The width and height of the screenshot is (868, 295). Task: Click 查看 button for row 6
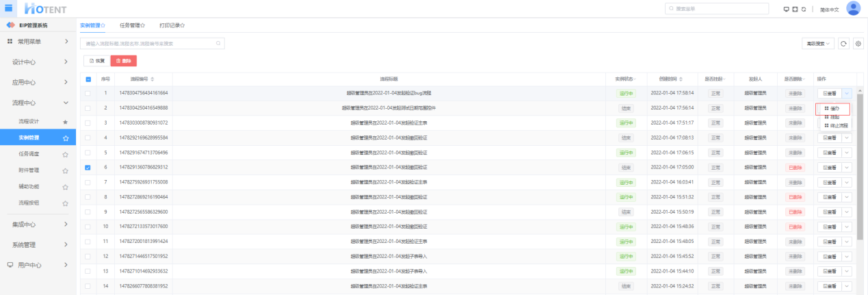pyautogui.click(x=829, y=167)
